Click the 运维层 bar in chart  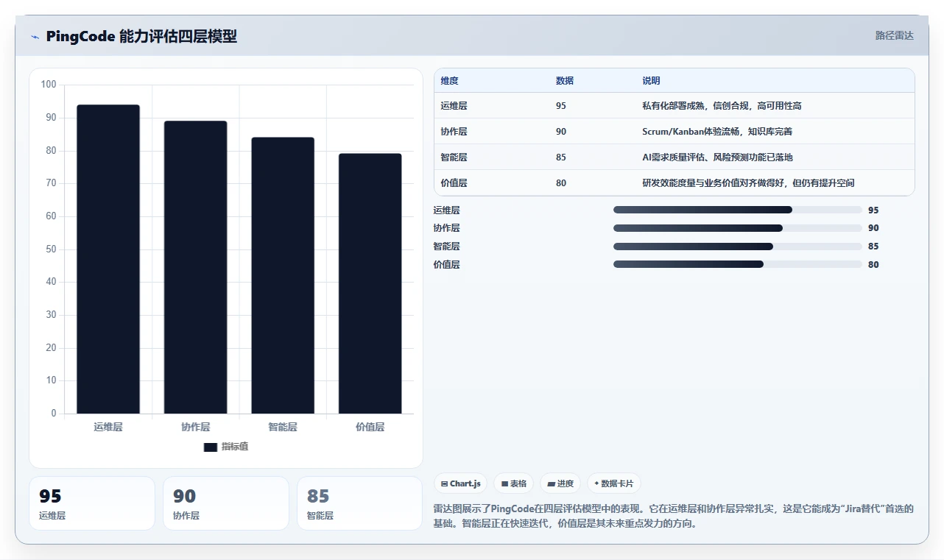click(x=108, y=259)
